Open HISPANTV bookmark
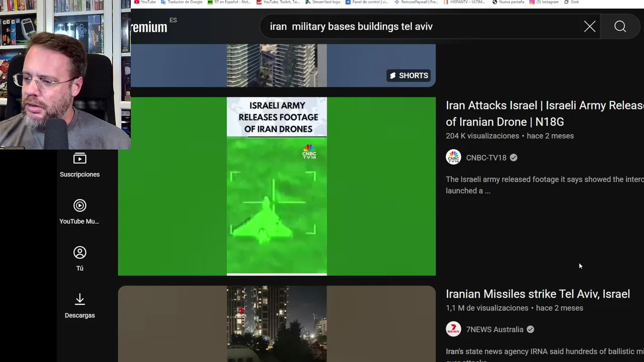The width and height of the screenshot is (644, 362). (x=464, y=2)
